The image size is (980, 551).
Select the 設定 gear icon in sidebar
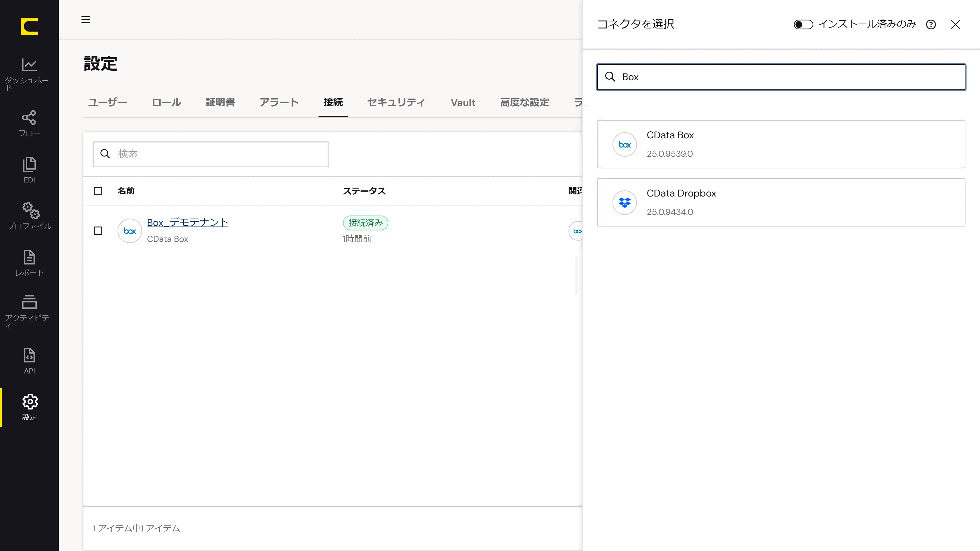(30, 402)
